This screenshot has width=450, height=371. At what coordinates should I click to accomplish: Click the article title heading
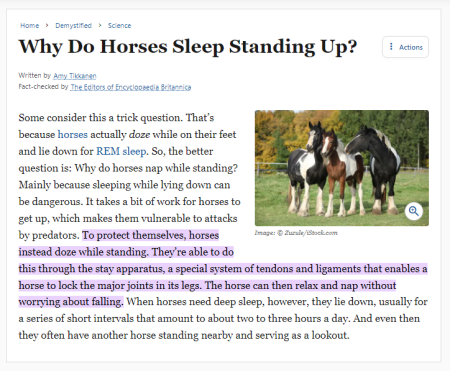click(x=188, y=47)
